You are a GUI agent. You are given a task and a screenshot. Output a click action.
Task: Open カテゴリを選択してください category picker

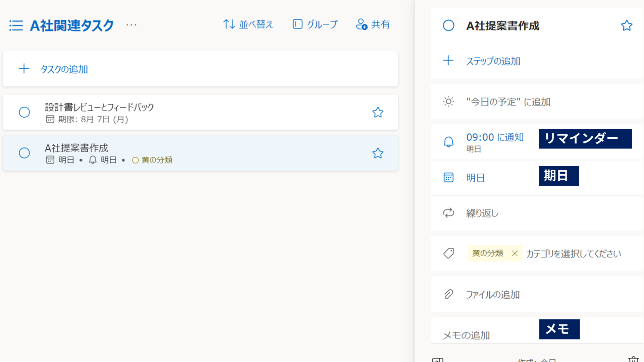pos(574,254)
